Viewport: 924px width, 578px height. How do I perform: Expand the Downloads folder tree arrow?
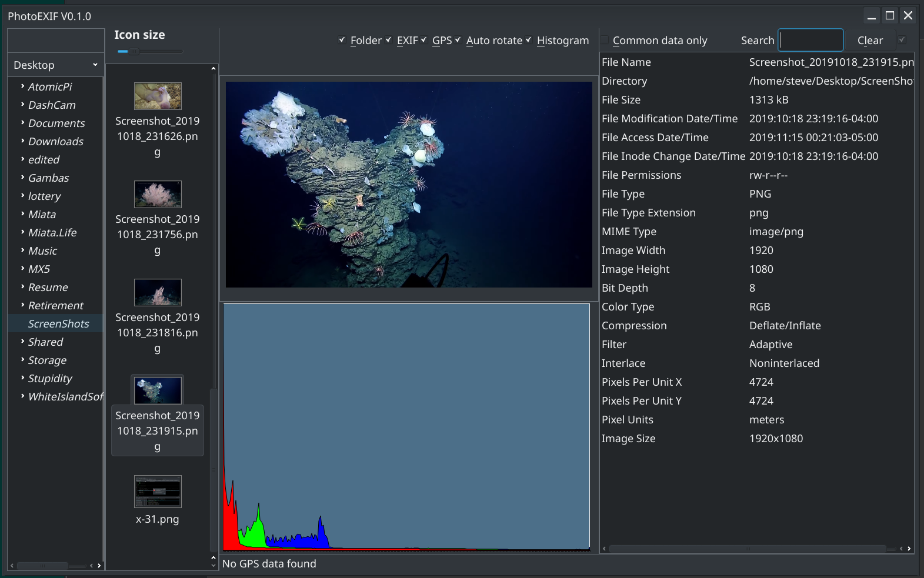click(x=22, y=141)
